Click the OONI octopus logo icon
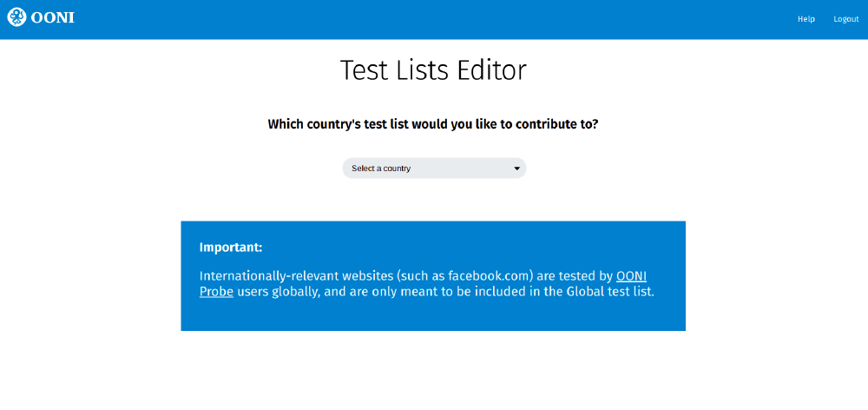This screenshot has width=868, height=410. click(x=16, y=17)
